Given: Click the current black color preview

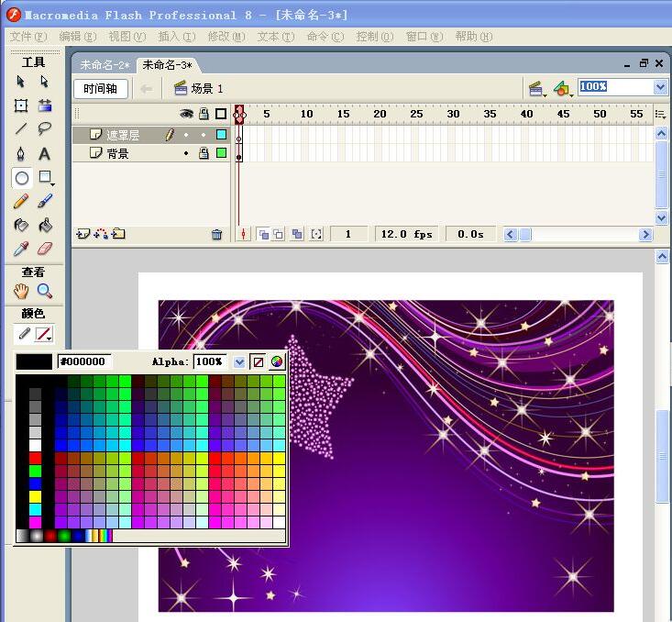Looking at the screenshot, I should point(34,361).
